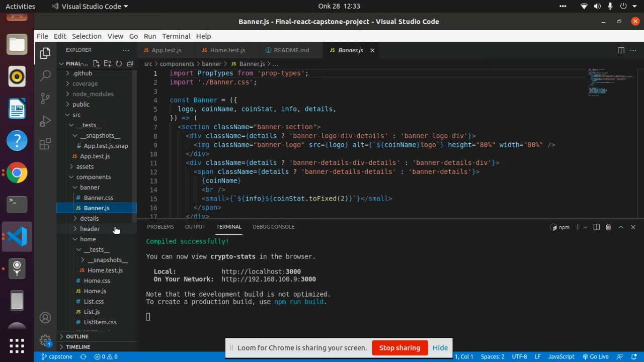Kill the terminal with the trash icon
The image size is (644, 362).
[608, 227]
